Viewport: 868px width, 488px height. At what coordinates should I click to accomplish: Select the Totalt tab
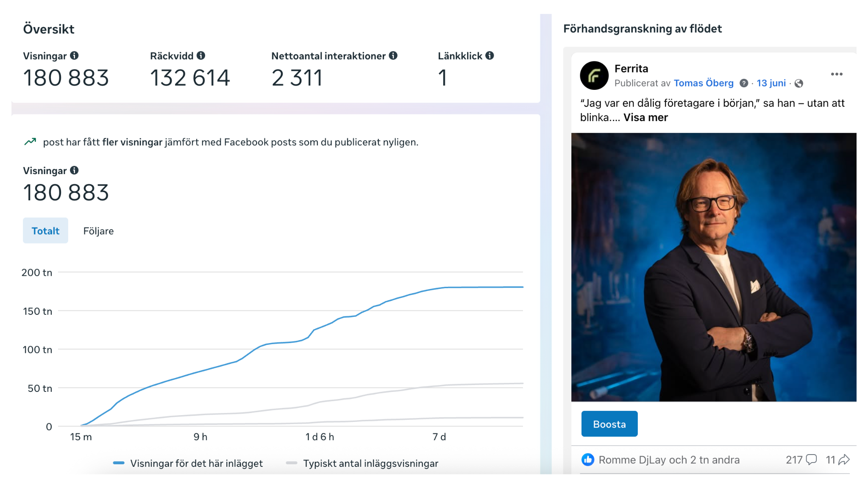[45, 231]
